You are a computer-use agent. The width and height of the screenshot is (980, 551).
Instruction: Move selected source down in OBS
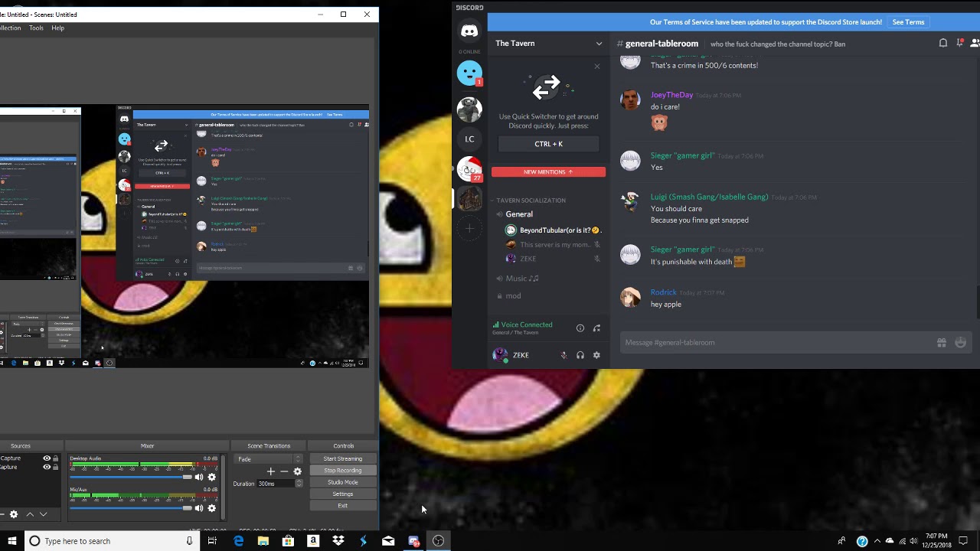click(43, 514)
